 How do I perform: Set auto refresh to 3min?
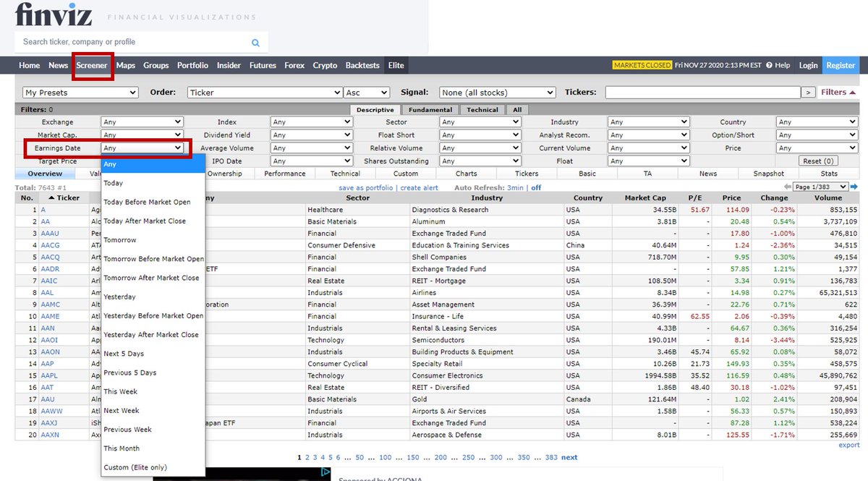coord(515,187)
